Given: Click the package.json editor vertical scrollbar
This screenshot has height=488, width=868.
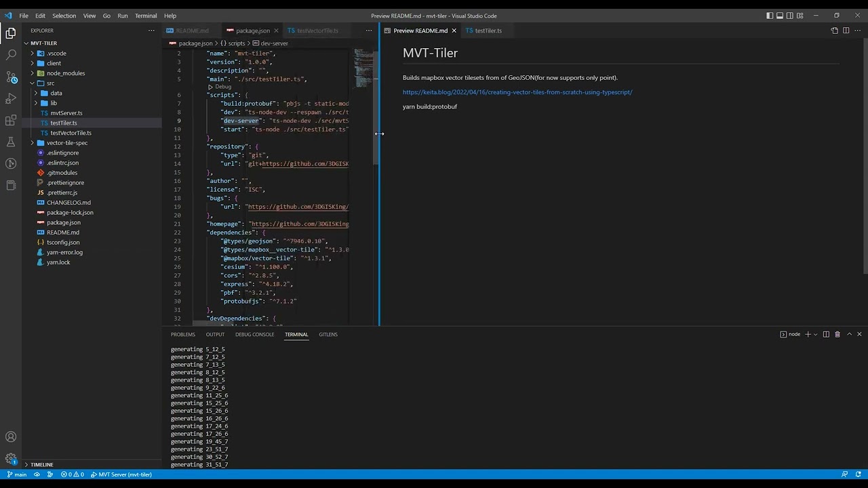Looking at the screenshot, I should 376,107.
